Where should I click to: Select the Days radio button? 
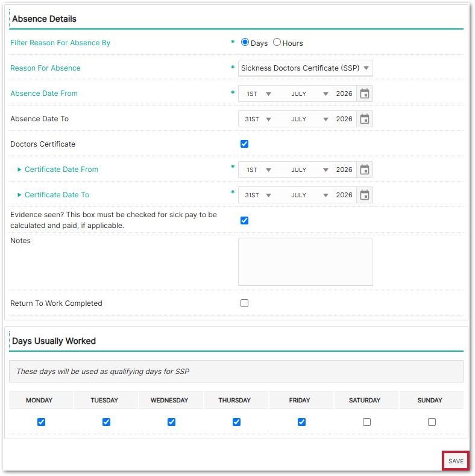tap(245, 42)
